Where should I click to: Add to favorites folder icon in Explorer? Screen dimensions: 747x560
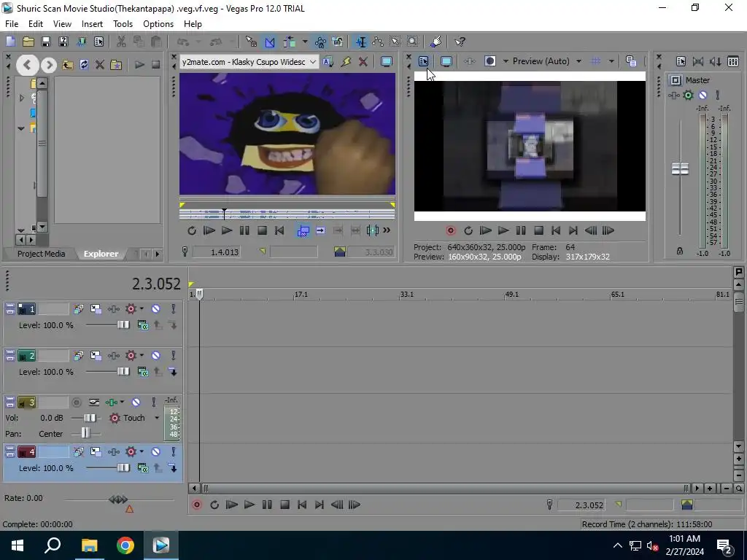tap(116, 65)
